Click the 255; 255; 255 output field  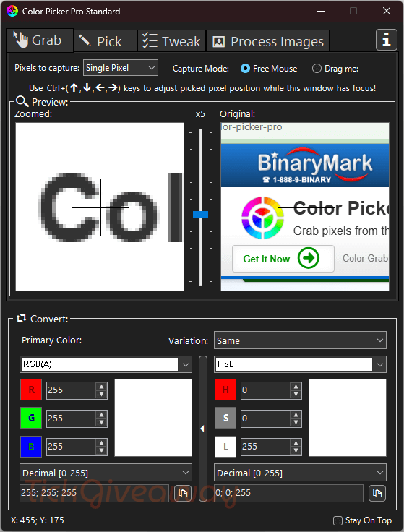pos(94,493)
